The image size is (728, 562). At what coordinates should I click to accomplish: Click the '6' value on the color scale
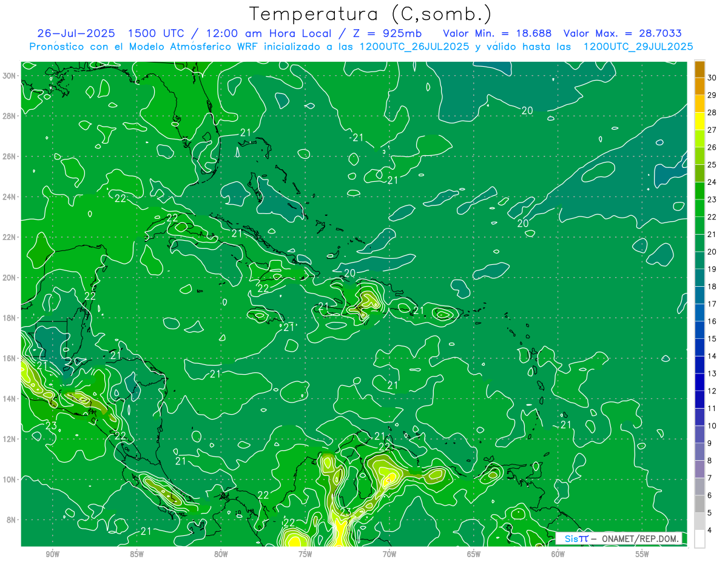pos(710,496)
